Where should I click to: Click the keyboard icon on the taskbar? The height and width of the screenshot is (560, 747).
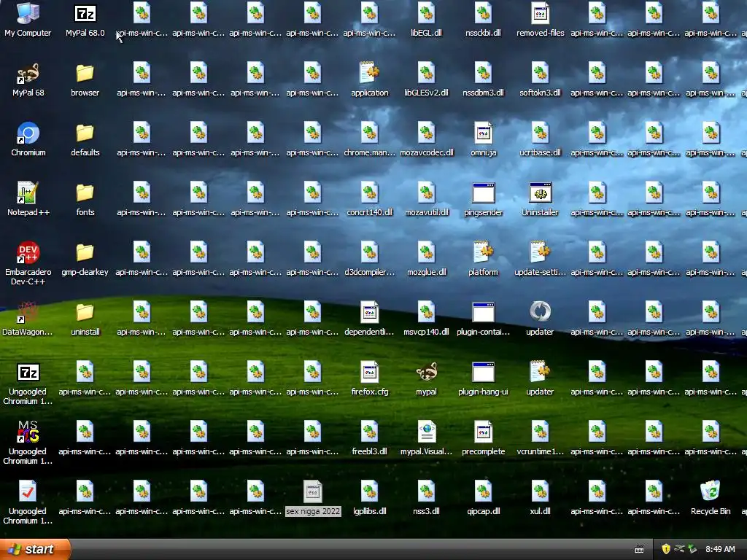tap(639, 550)
